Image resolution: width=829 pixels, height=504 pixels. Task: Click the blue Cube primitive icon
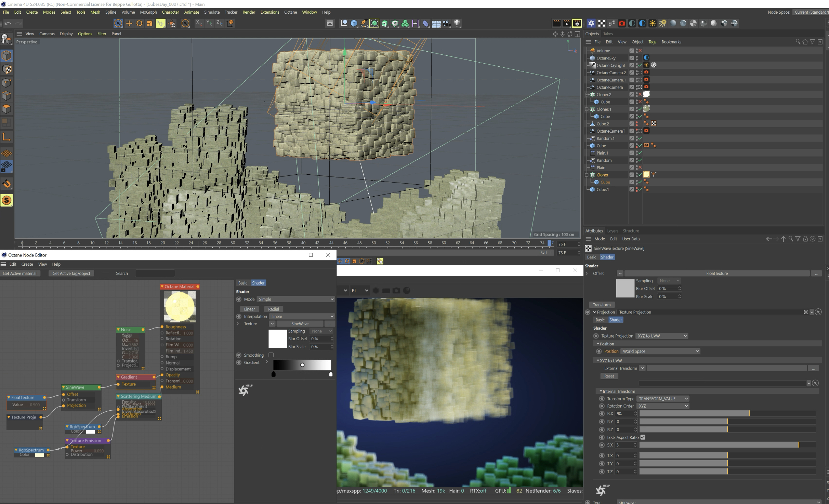[354, 23]
